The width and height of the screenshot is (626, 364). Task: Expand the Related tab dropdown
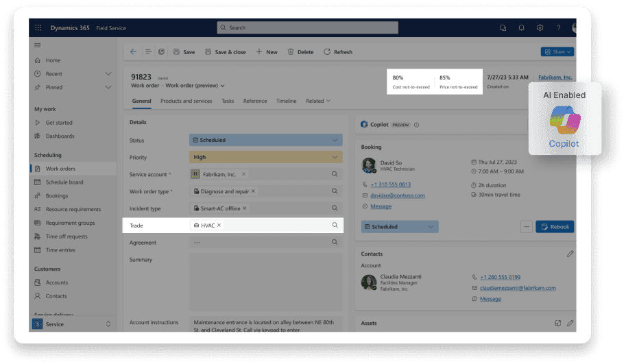coord(318,101)
